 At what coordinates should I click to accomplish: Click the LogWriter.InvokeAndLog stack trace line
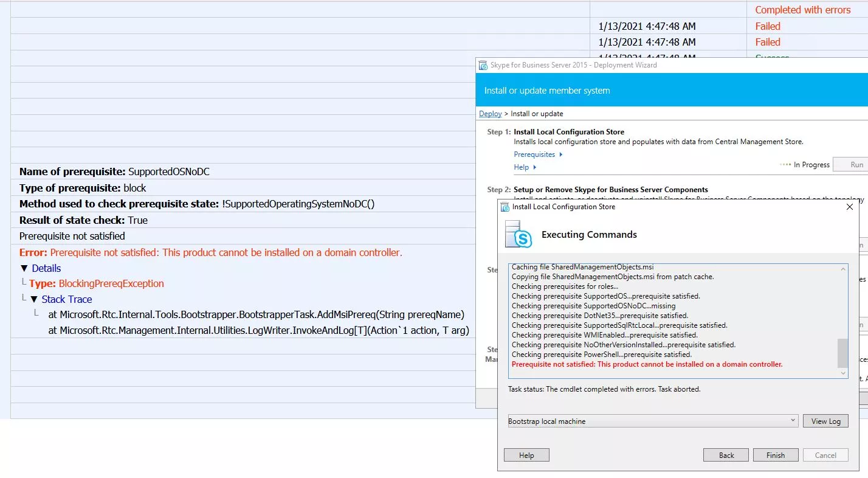click(258, 331)
